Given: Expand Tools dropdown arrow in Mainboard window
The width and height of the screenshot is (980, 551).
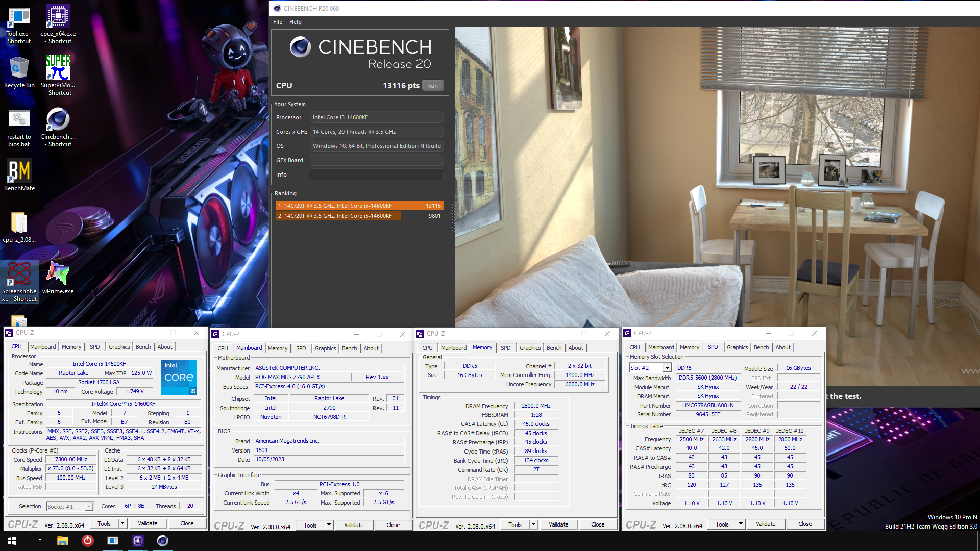Looking at the screenshot, I should (329, 525).
